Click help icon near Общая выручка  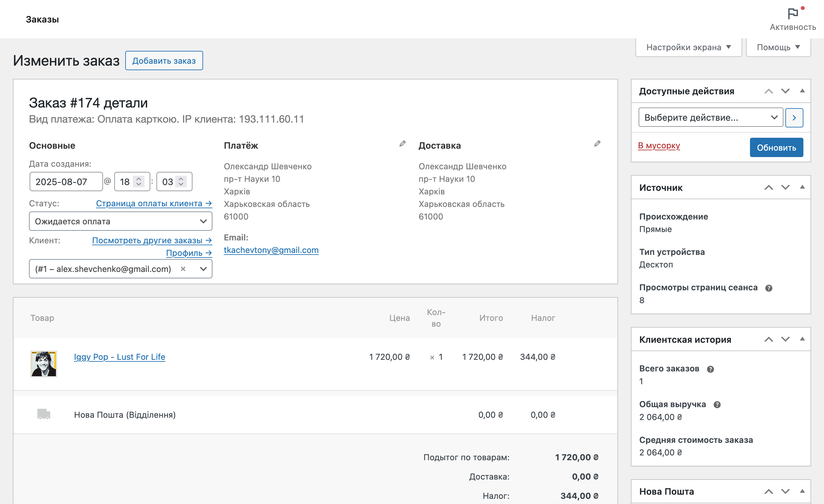click(x=717, y=404)
